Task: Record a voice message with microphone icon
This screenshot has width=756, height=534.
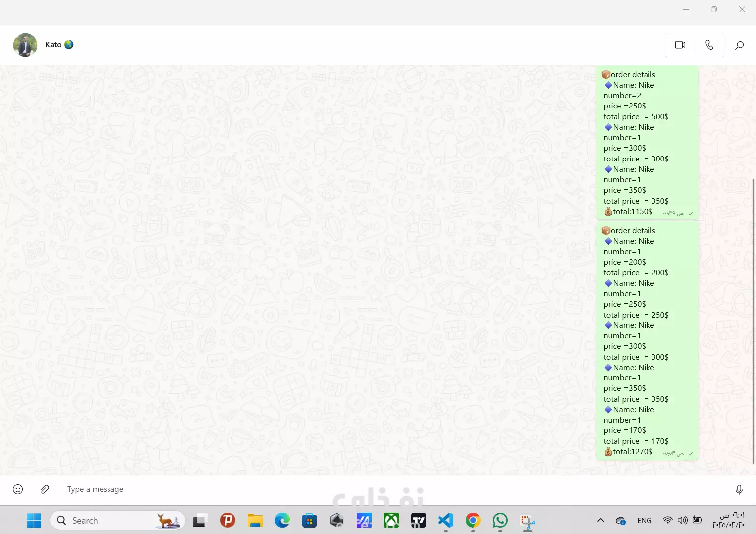Action: click(x=739, y=489)
